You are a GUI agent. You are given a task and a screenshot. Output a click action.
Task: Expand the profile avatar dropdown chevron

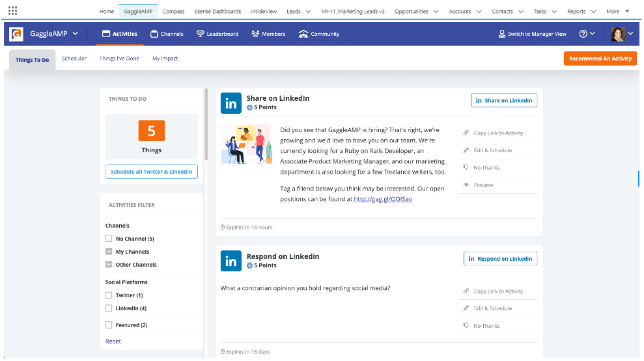[x=631, y=34]
